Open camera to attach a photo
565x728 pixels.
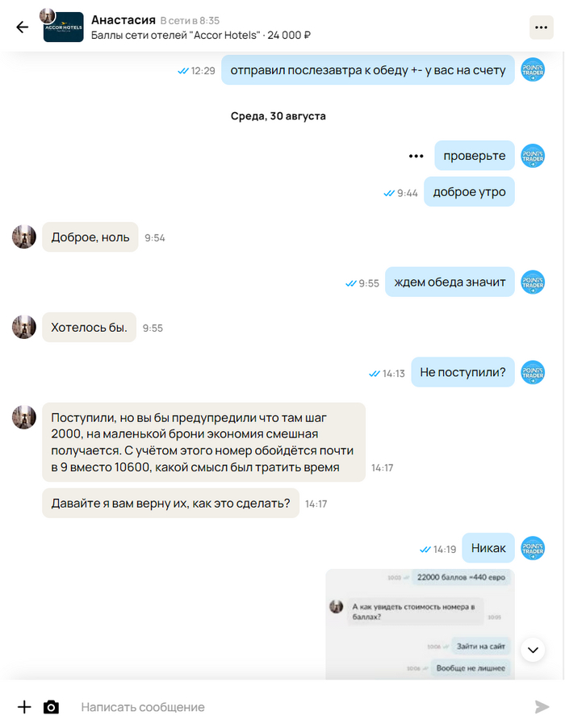pos(51,707)
